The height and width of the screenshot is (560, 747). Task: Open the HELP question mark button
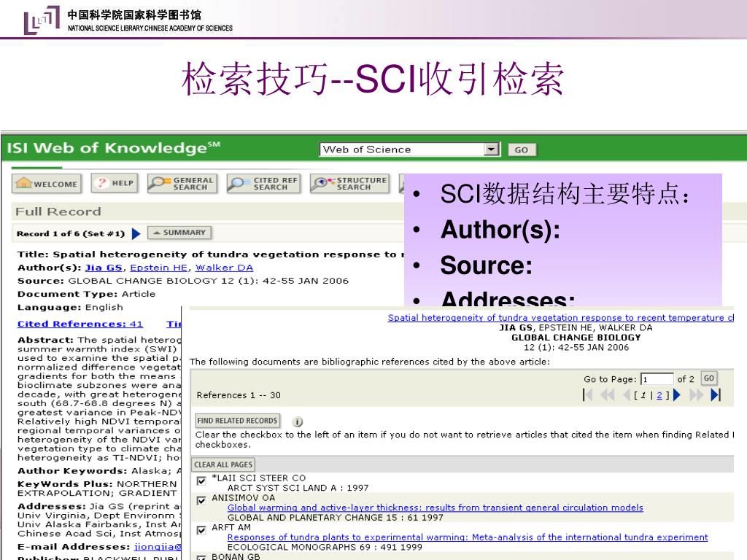[115, 183]
